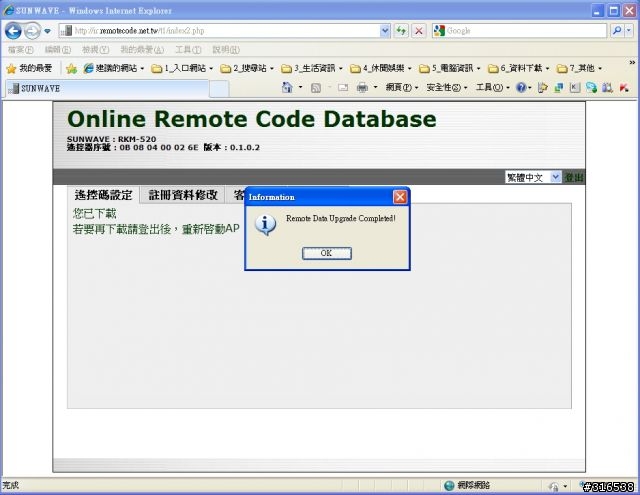Click the 'SUNWAVE : RKM-520' model text
640x495 pixels.
[111, 139]
